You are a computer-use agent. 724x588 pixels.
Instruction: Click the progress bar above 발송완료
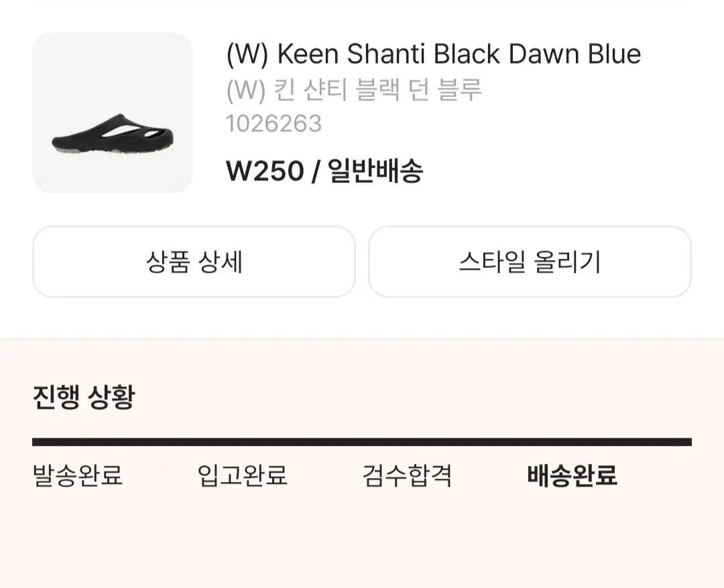[78, 442]
